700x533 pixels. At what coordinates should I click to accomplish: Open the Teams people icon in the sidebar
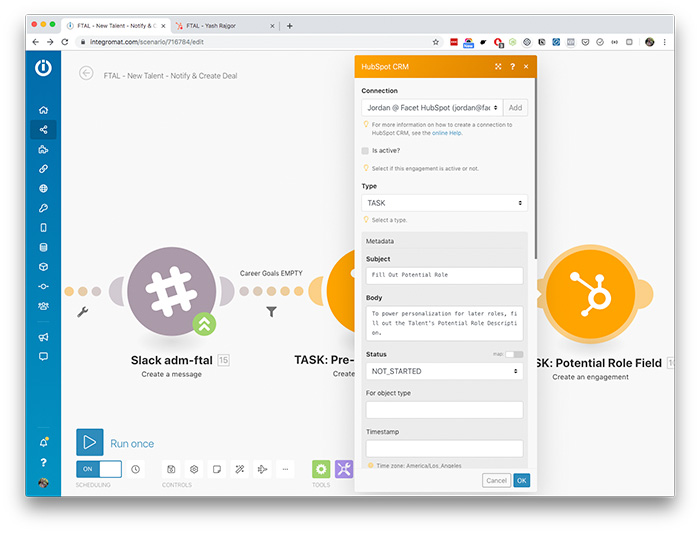click(43, 306)
